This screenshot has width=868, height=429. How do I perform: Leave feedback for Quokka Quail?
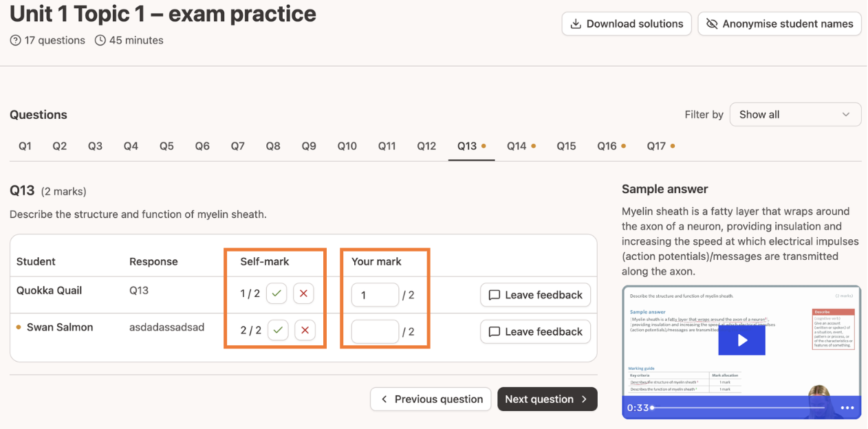pos(535,295)
